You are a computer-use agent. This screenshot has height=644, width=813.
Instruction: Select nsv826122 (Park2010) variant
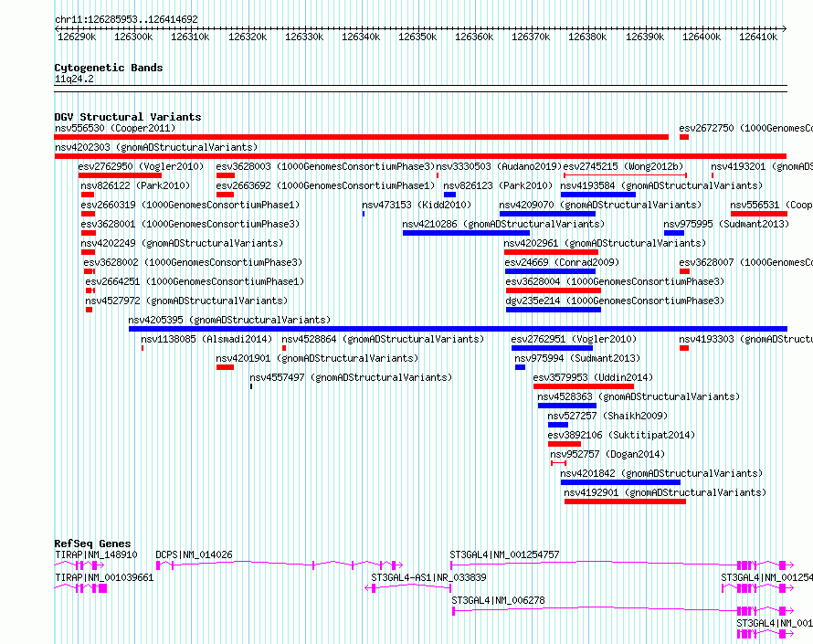point(135,185)
